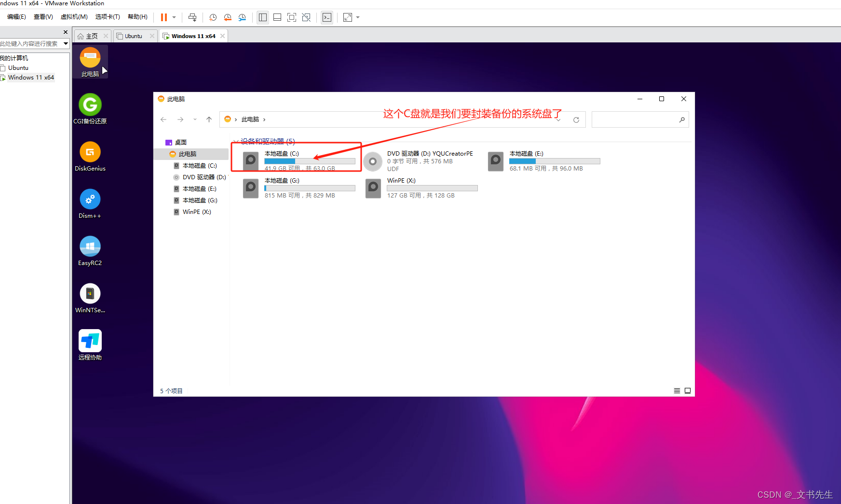Launch EasyRC2 from the desktop

coord(90,251)
